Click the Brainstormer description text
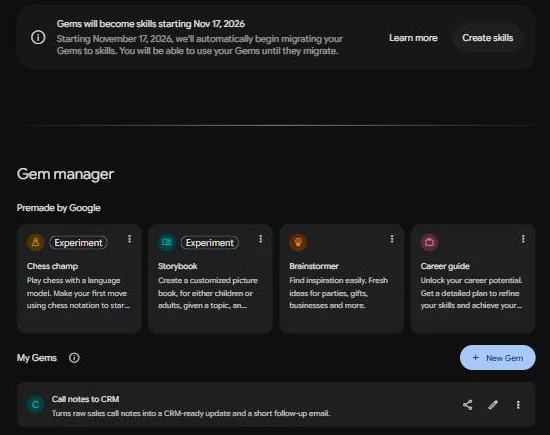The image size is (550, 435). 338,293
